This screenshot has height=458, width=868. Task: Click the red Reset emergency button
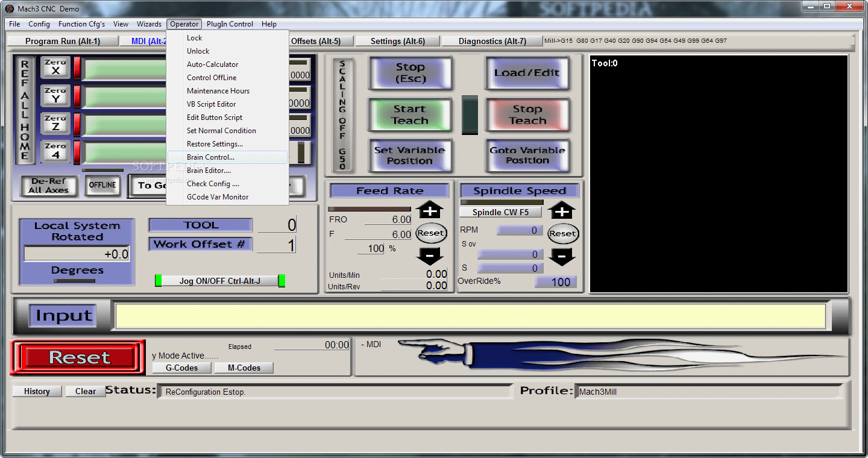coord(78,357)
